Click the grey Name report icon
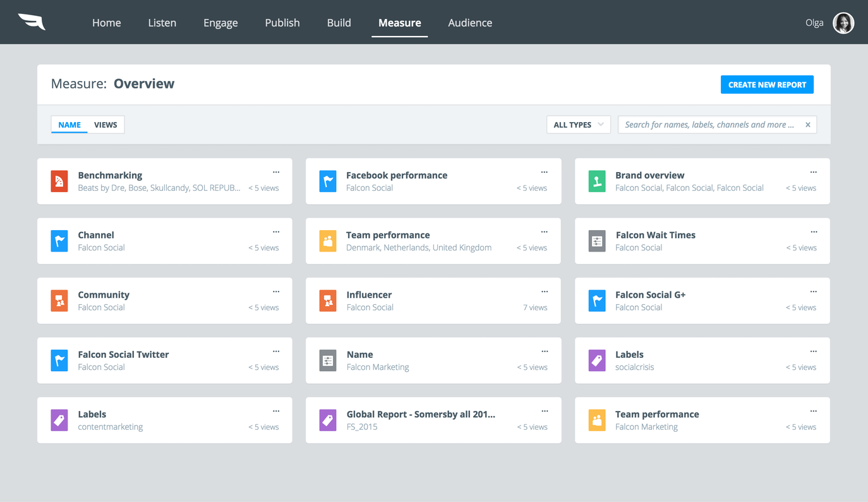This screenshot has height=502, width=868. click(328, 360)
